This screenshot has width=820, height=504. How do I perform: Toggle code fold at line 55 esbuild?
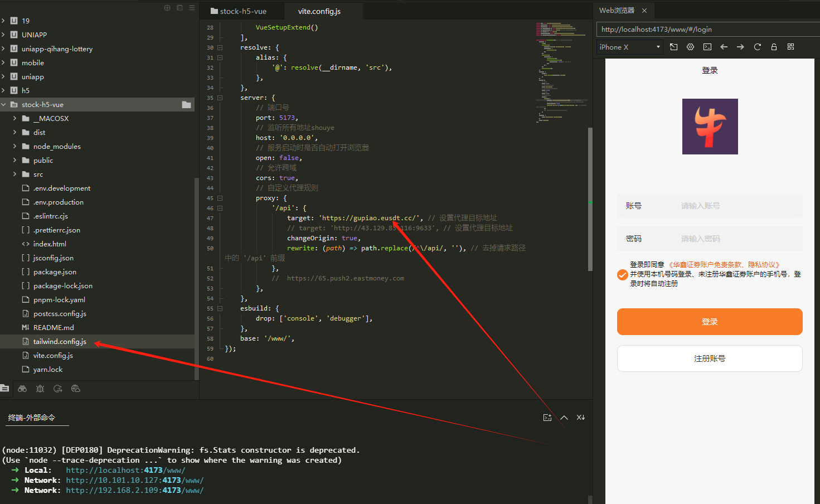point(220,308)
